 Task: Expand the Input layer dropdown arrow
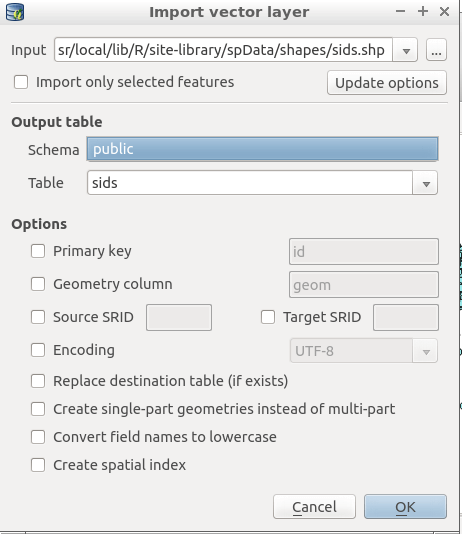tap(405, 50)
